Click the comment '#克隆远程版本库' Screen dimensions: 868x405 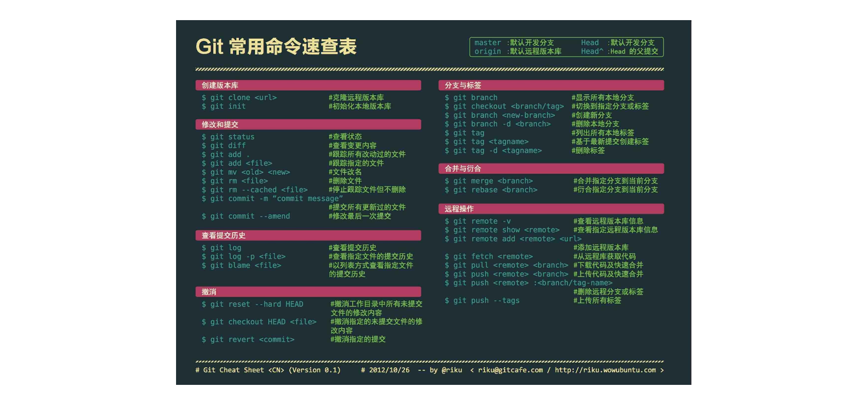pyautogui.click(x=356, y=98)
